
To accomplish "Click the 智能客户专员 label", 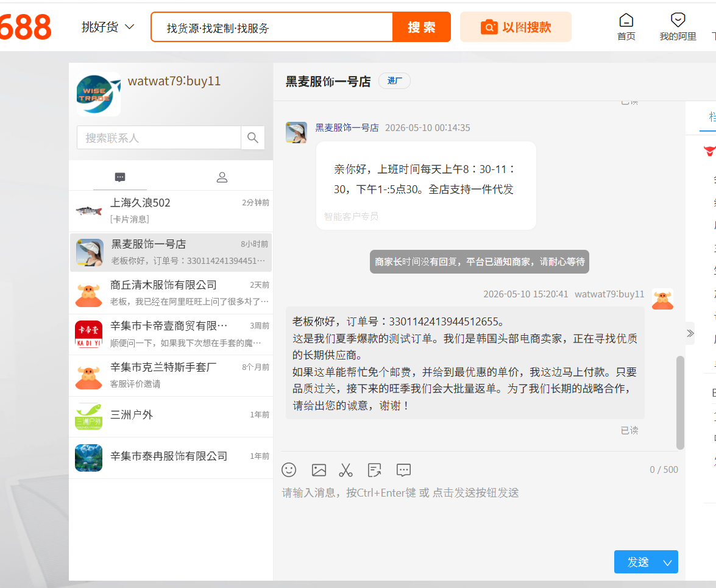I will [x=351, y=216].
